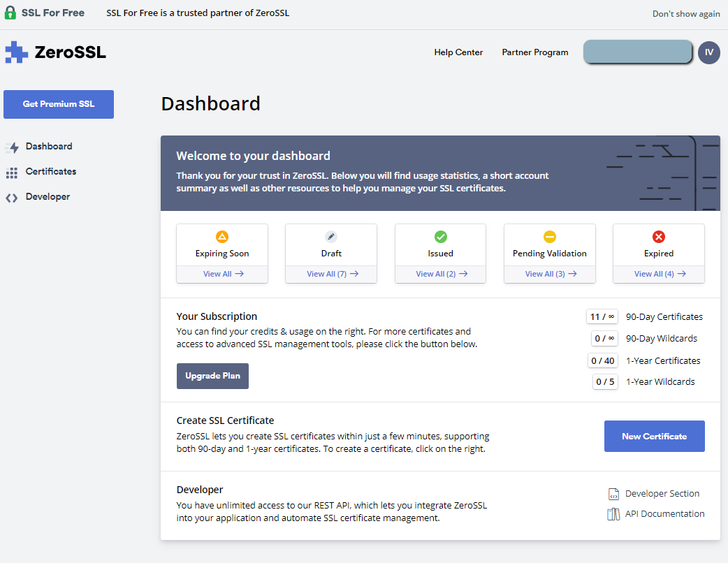728x563 pixels.
Task: Click the arrow next to View All (4)
Action: 682,274
